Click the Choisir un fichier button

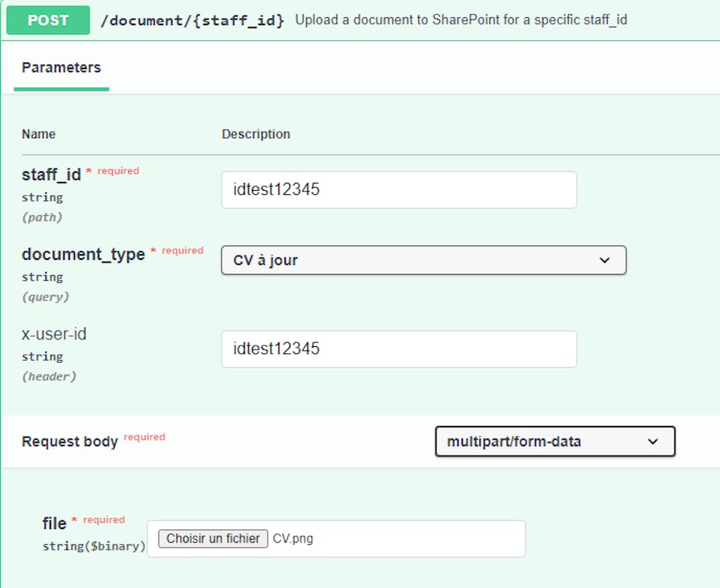[x=213, y=538]
